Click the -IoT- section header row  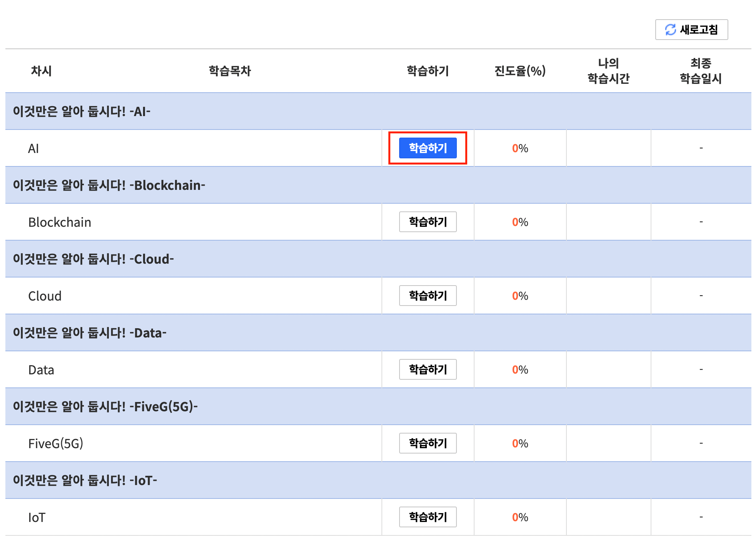tap(85, 480)
